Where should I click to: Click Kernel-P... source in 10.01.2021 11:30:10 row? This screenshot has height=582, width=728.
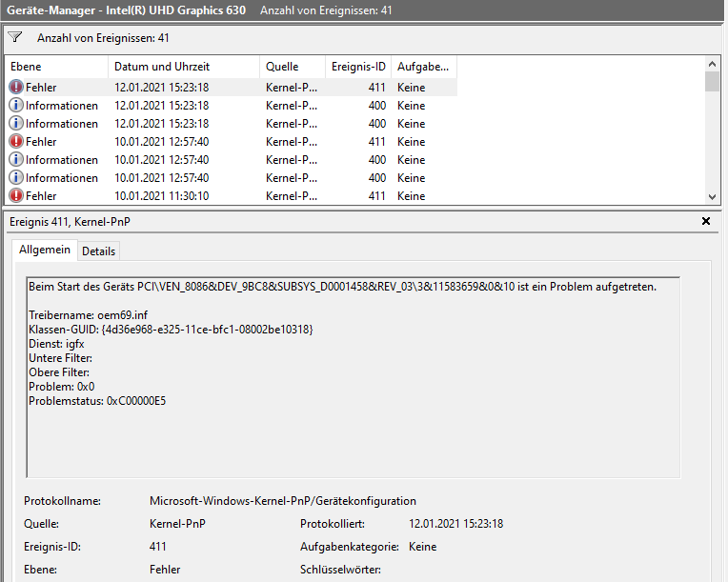click(x=292, y=195)
